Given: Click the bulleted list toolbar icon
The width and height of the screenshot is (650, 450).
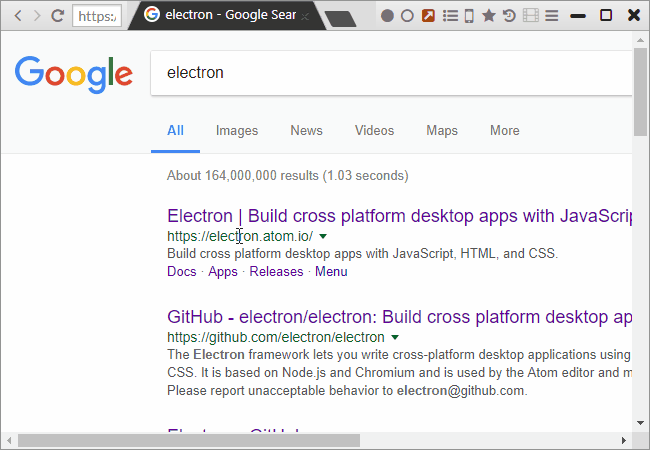Looking at the screenshot, I should [449, 16].
